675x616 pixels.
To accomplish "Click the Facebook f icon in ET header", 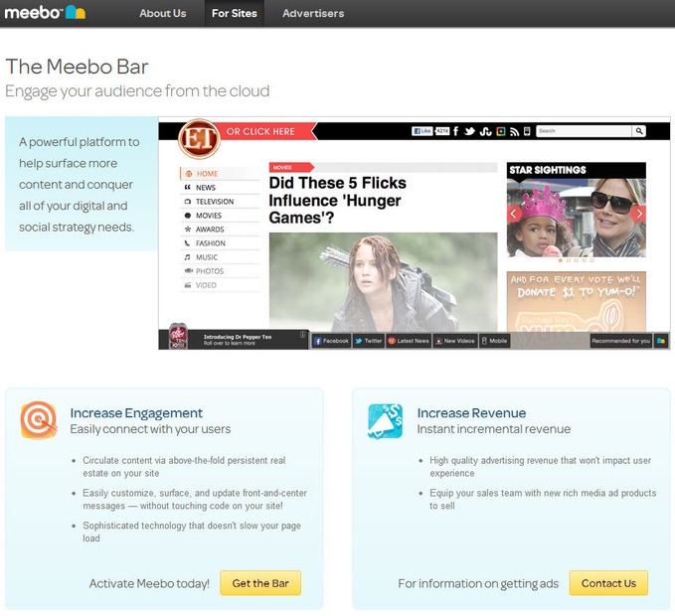I will pyautogui.click(x=455, y=131).
